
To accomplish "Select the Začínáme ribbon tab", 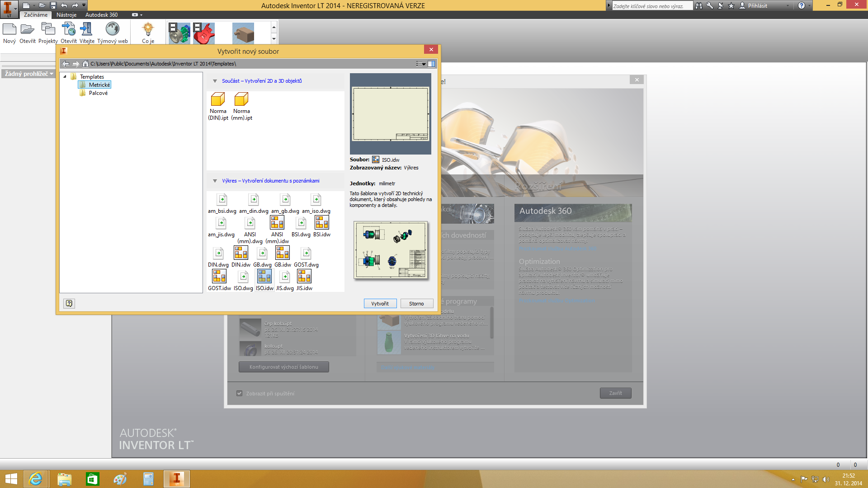I will point(36,15).
